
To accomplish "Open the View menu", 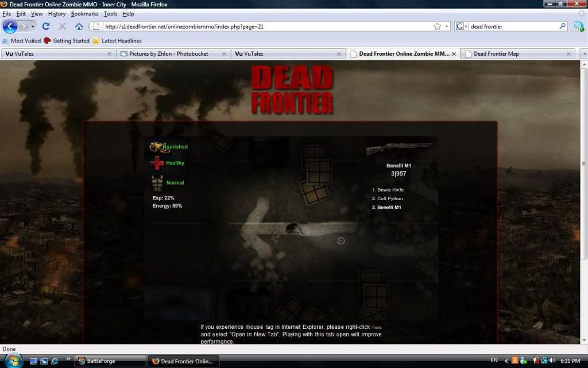I will [x=37, y=14].
